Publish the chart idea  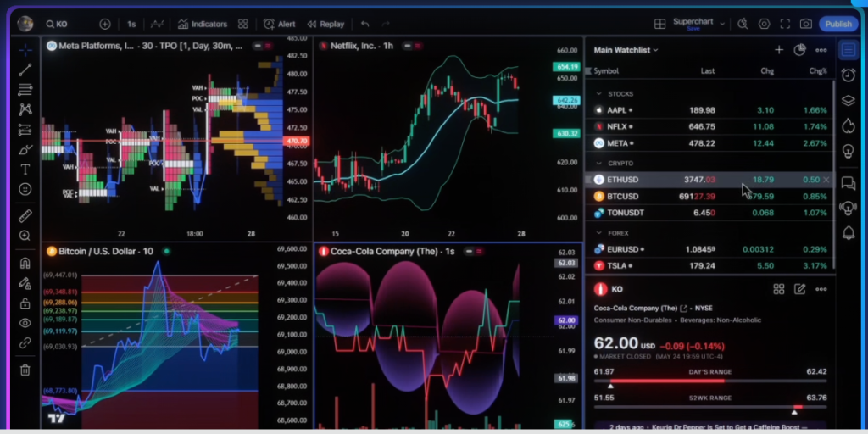[838, 24]
